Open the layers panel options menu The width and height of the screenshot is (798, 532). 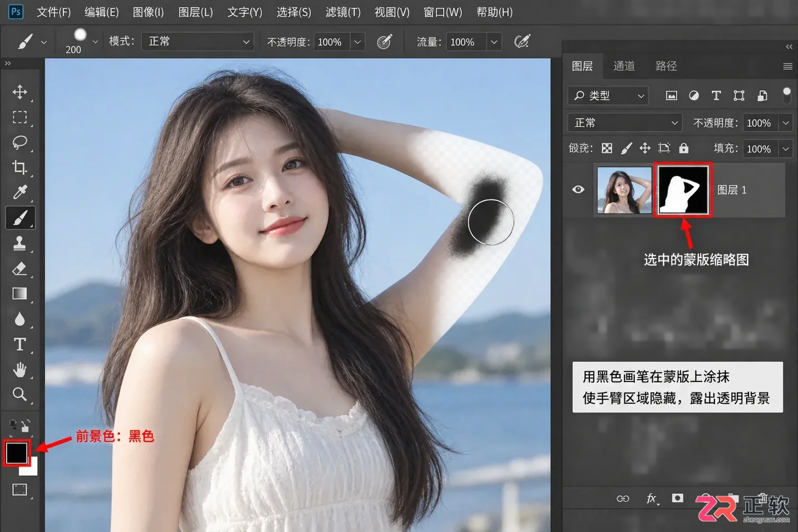[787, 66]
